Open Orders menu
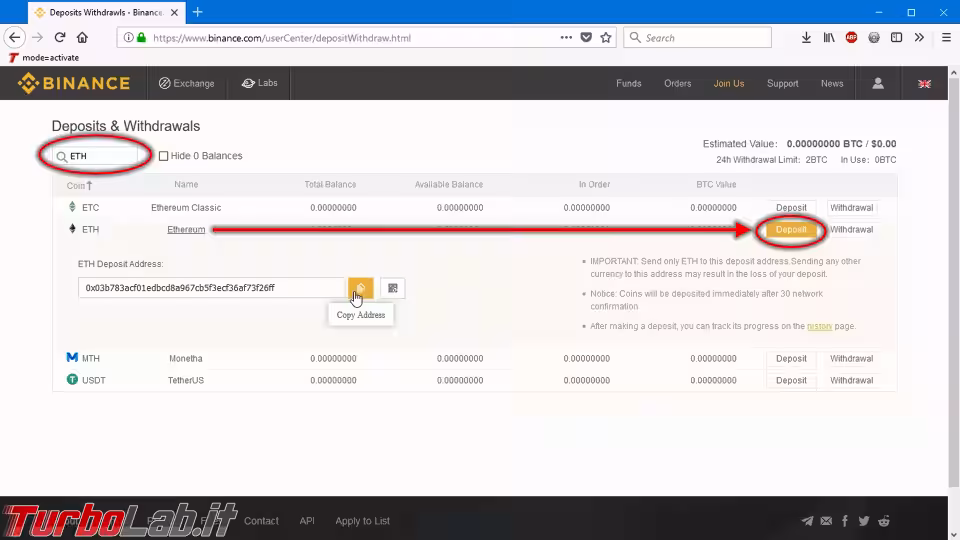Viewport: 960px width, 540px height. tap(678, 83)
